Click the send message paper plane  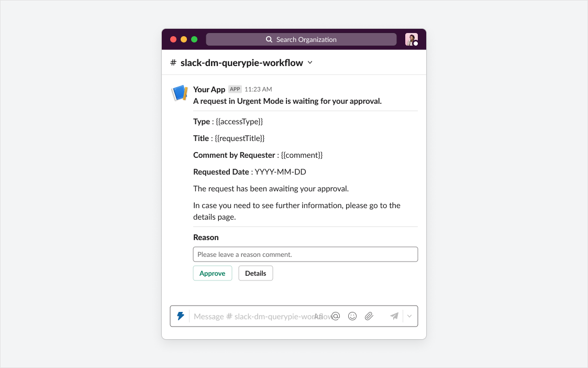(x=394, y=316)
